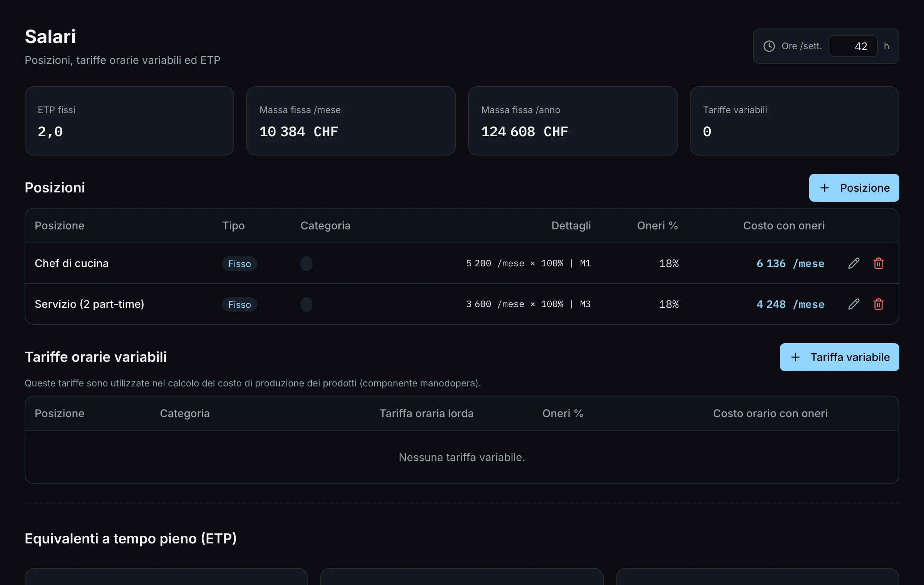The width and height of the screenshot is (924, 585).
Task: Click the plus icon on Posizione button
Action: [x=824, y=188]
